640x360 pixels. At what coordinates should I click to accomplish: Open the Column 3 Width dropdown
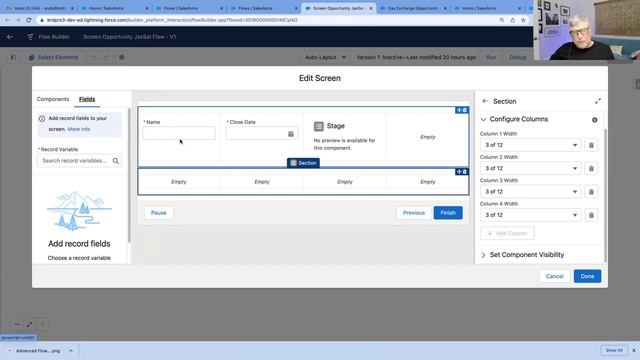[x=530, y=192]
